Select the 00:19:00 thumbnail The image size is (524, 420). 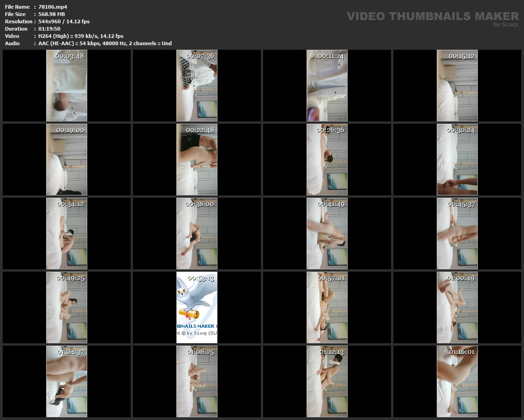[67, 159]
